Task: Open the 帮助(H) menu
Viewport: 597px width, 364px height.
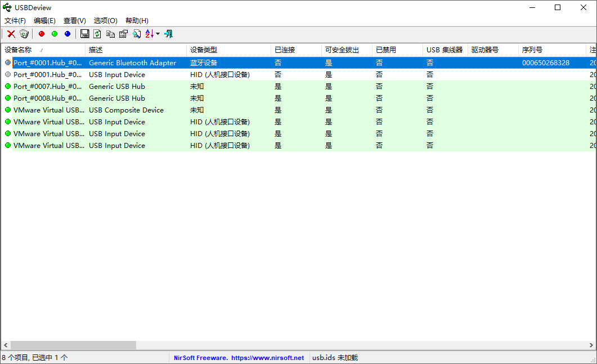Action: point(137,21)
